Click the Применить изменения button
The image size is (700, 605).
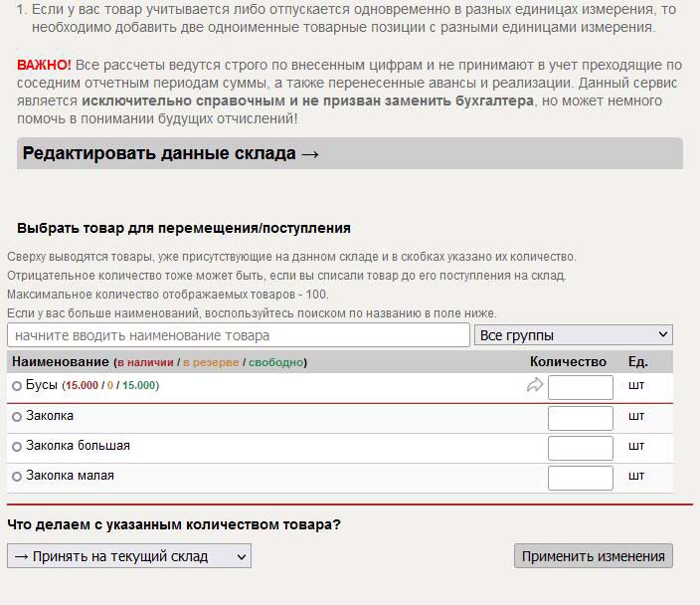pos(594,556)
